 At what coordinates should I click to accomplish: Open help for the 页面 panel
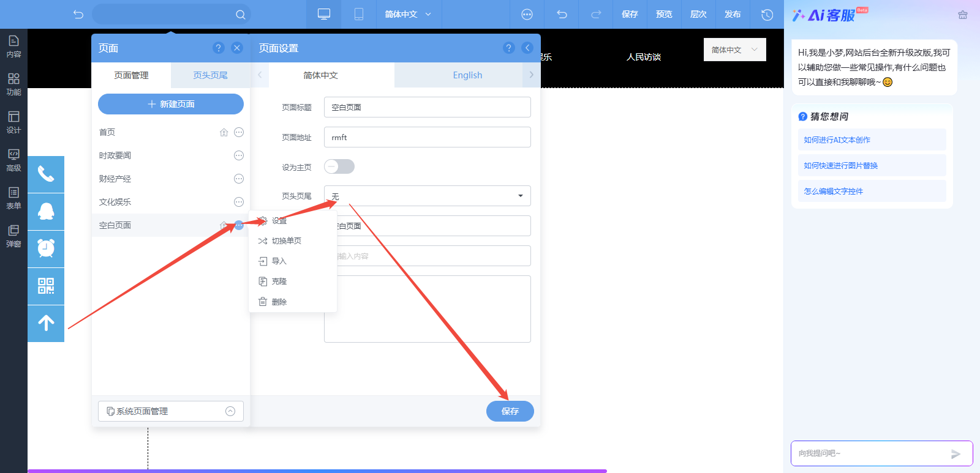[219, 48]
